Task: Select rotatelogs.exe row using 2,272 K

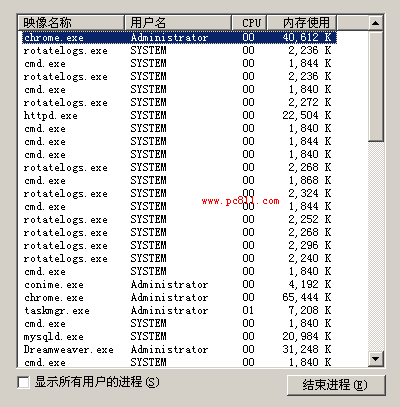Action: pyautogui.click(x=177, y=102)
